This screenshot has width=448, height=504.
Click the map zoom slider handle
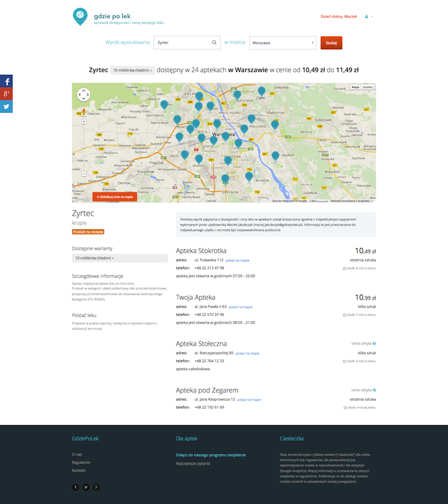point(83,147)
